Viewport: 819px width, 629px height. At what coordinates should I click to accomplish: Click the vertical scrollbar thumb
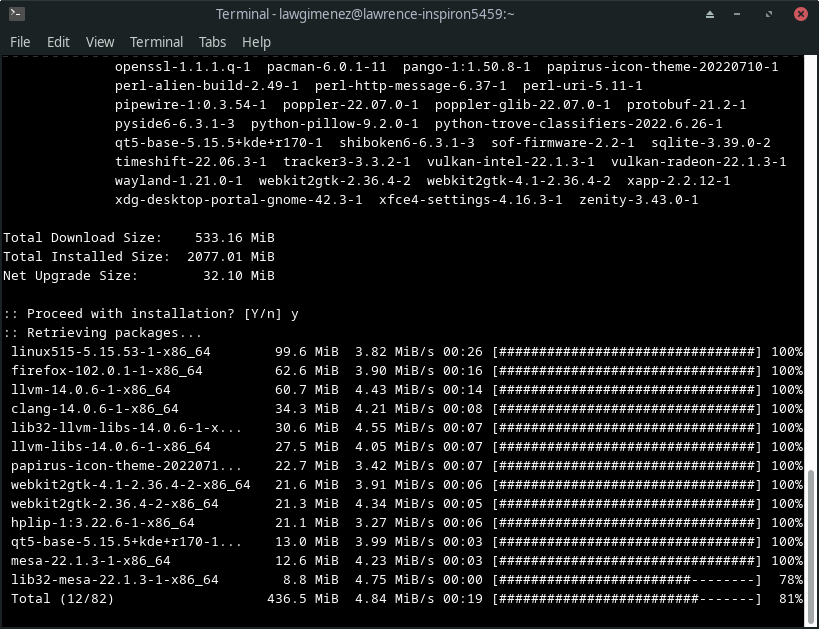(x=811, y=544)
